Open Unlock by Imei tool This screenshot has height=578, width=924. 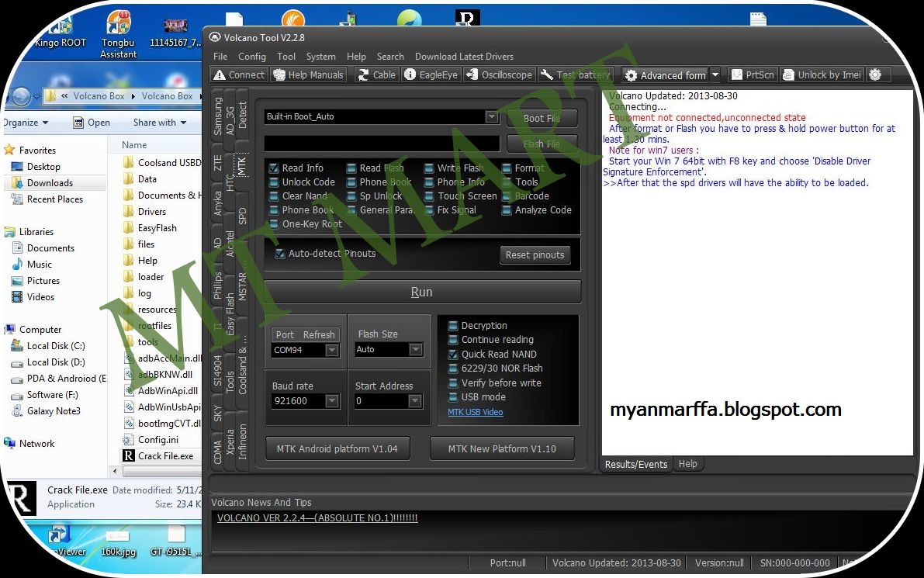point(822,74)
